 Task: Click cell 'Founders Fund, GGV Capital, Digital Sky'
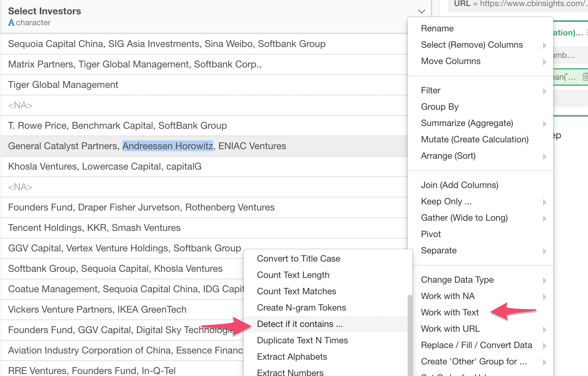coord(122,330)
